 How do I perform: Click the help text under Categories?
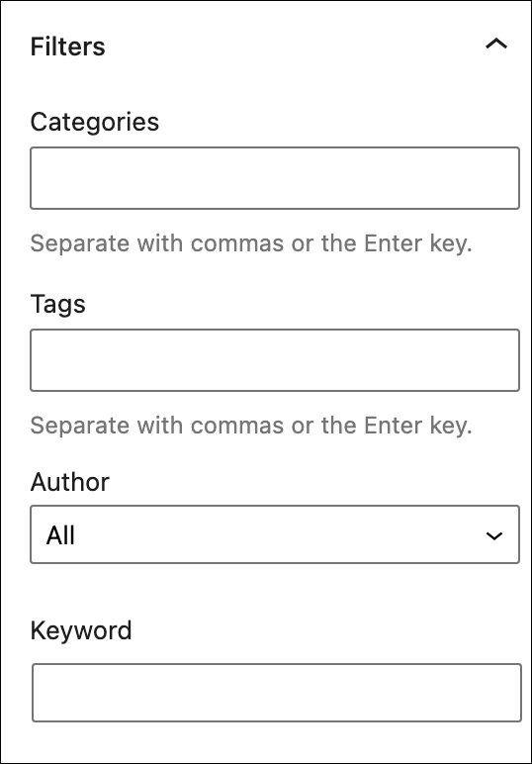pos(251,243)
